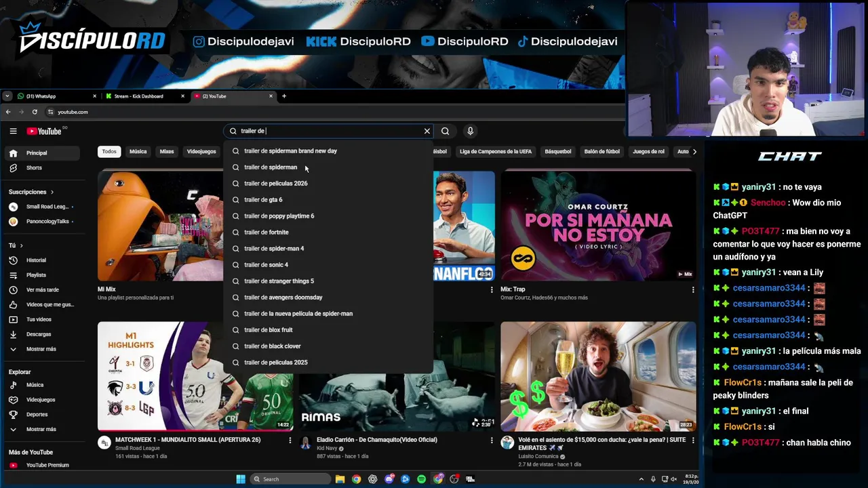Open the Windows Start menu
Image resolution: width=868 pixels, height=488 pixels.
pos(241,479)
